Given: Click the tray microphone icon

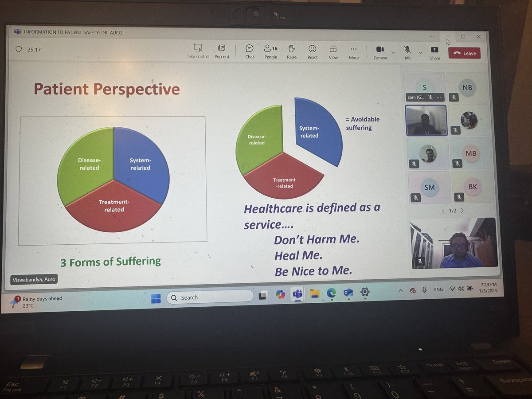Looking at the screenshot, I should (424, 289).
